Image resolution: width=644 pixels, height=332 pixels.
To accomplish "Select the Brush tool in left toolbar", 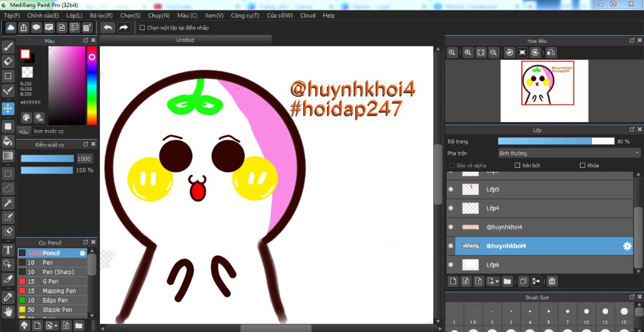I will pos(8,47).
